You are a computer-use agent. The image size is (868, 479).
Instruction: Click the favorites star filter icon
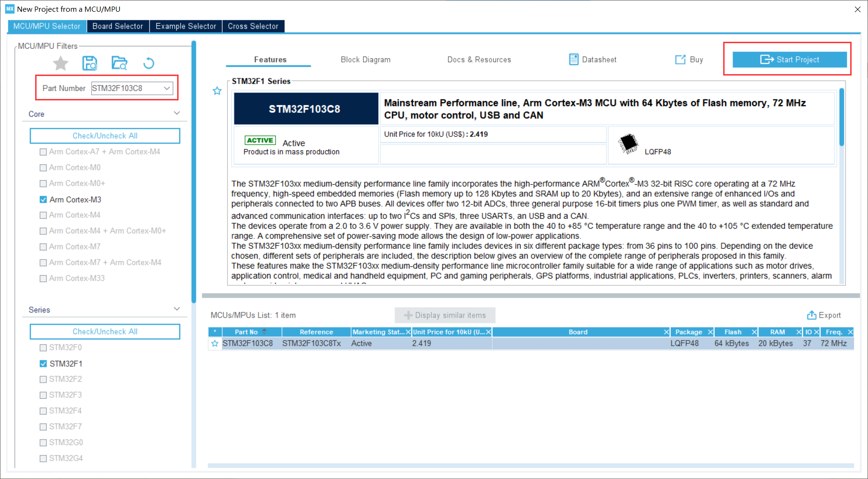pos(60,63)
